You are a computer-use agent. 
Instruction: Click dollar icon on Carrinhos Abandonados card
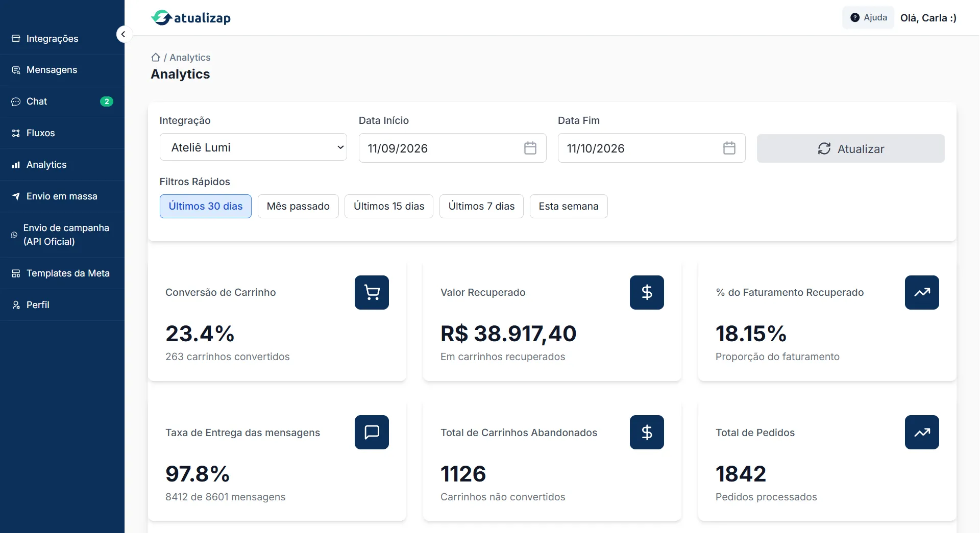click(647, 433)
